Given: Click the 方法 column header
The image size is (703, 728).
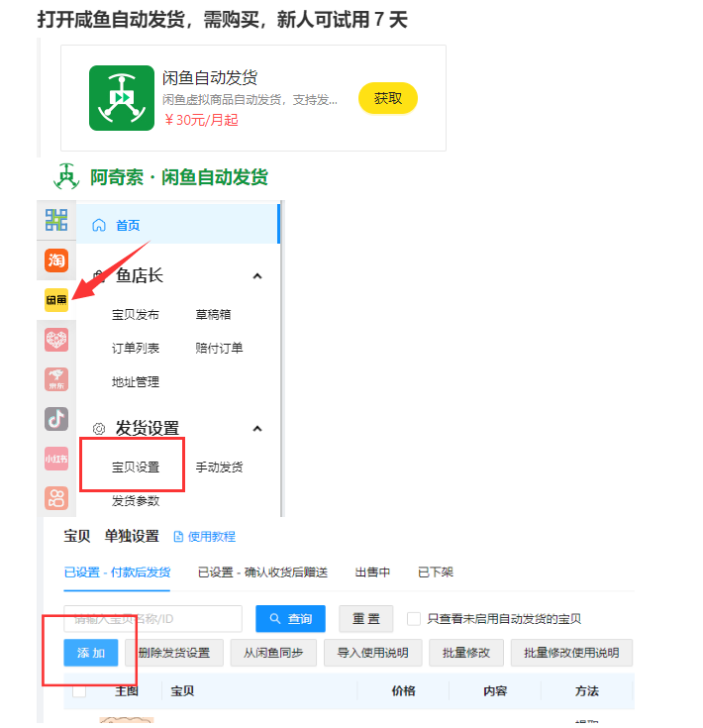Looking at the screenshot, I should pyautogui.click(x=587, y=691).
